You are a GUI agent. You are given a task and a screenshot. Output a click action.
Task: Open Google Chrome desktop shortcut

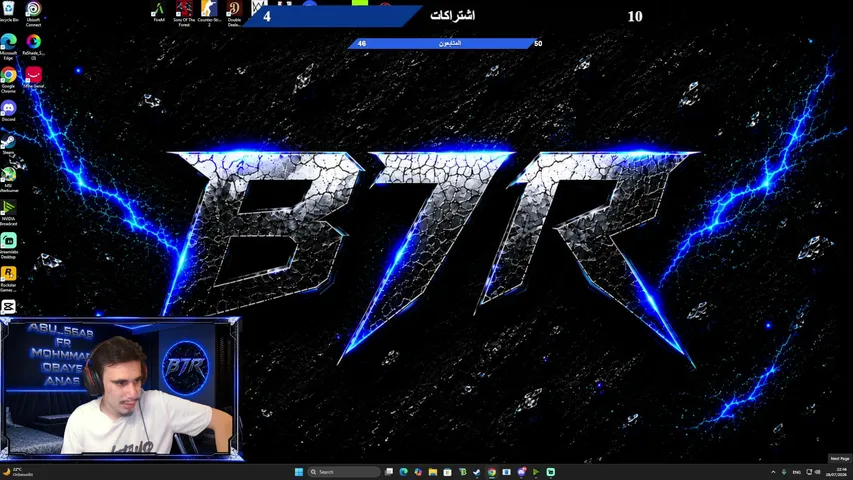click(x=9, y=79)
